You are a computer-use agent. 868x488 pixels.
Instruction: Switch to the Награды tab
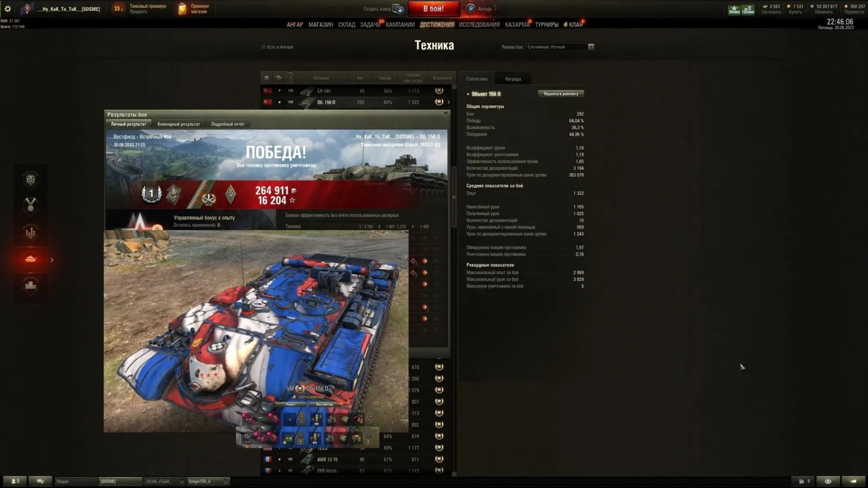(x=513, y=79)
